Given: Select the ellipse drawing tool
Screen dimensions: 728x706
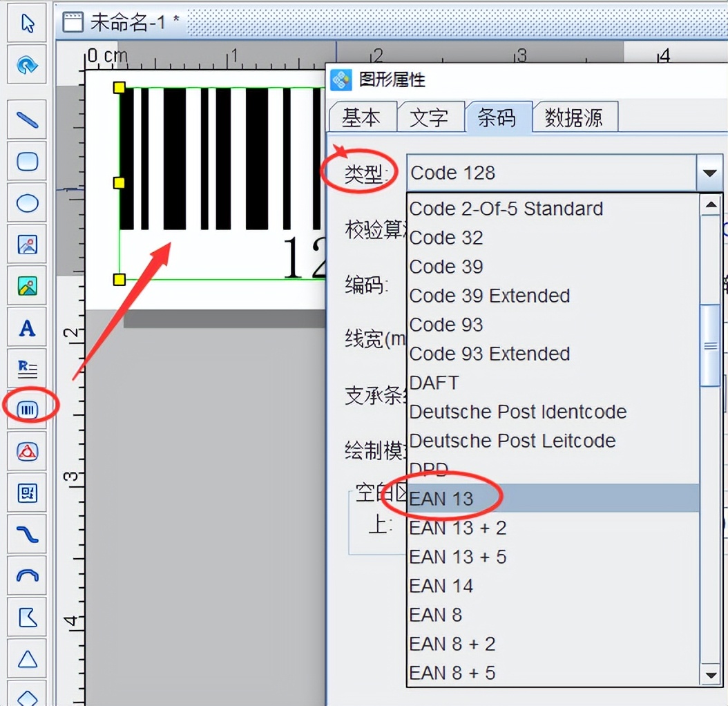Looking at the screenshot, I should coord(26,202).
